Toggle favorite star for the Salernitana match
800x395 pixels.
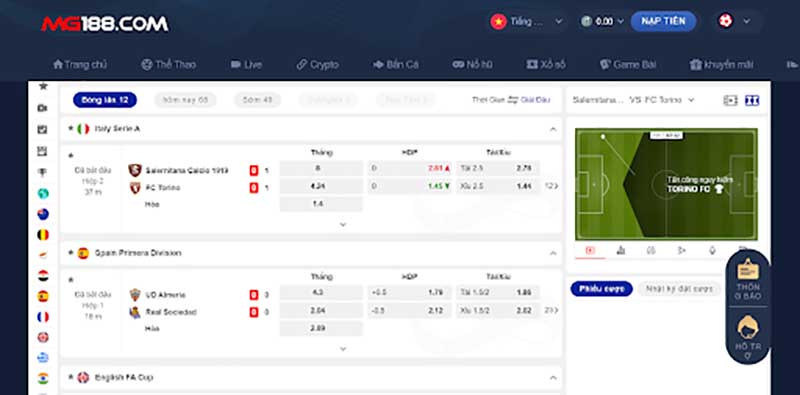click(x=71, y=155)
